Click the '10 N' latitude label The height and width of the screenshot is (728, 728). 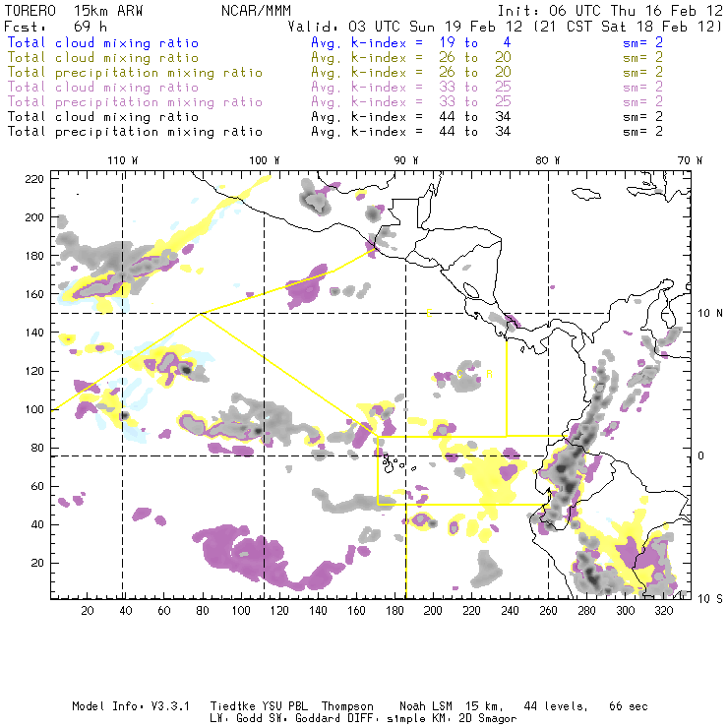click(710, 314)
